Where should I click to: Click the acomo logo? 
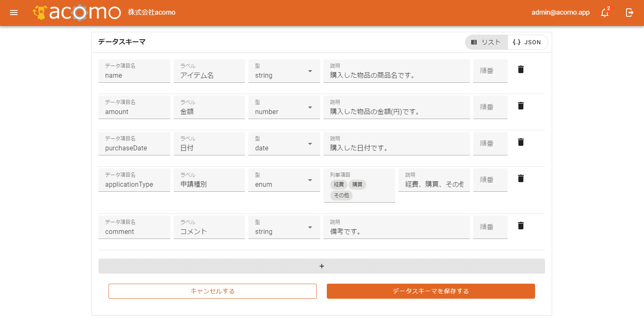click(x=77, y=13)
